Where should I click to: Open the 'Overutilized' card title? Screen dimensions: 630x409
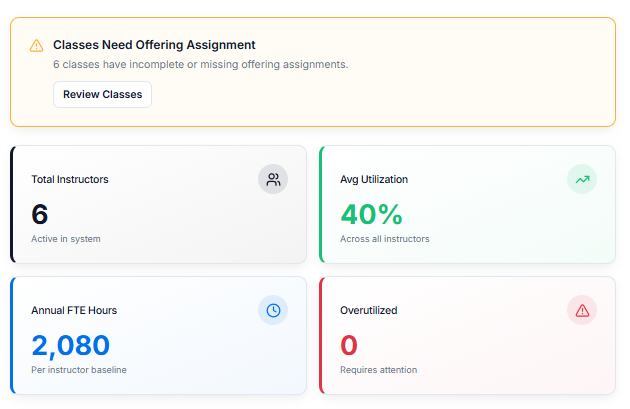coord(369,310)
